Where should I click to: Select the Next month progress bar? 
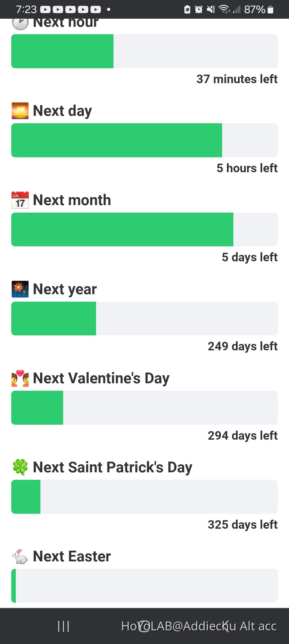tap(144, 229)
